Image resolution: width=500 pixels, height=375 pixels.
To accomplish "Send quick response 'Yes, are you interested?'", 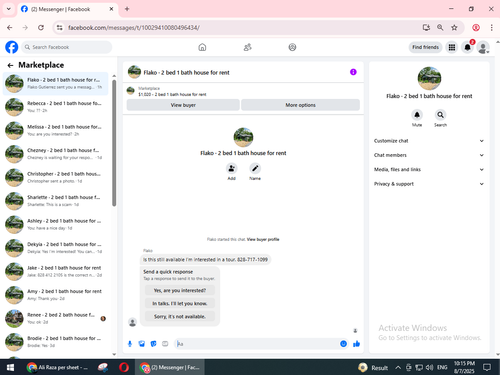I will point(180,290).
